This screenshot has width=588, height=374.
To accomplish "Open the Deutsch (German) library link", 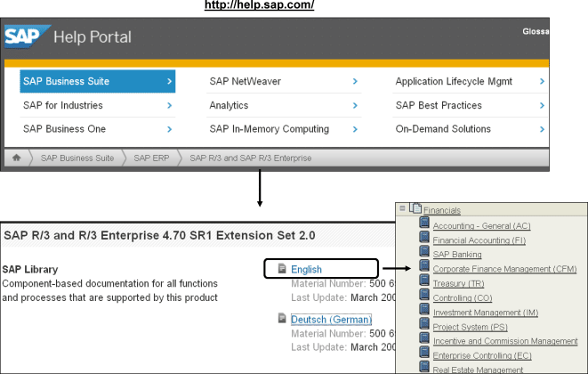I will click(x=331, y=319).
